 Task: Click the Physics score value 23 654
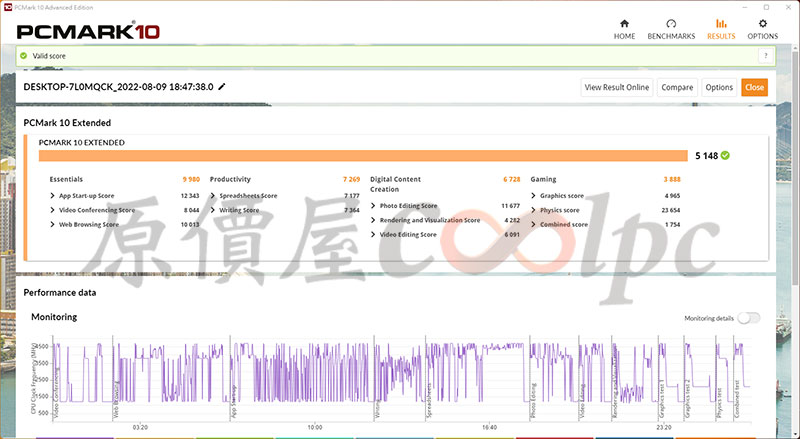pos(671,210)
